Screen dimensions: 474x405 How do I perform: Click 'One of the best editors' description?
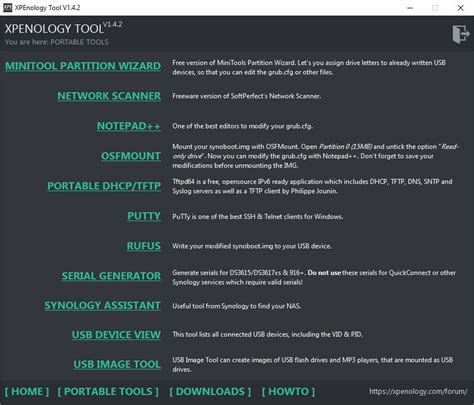click(x=242, y=126)
